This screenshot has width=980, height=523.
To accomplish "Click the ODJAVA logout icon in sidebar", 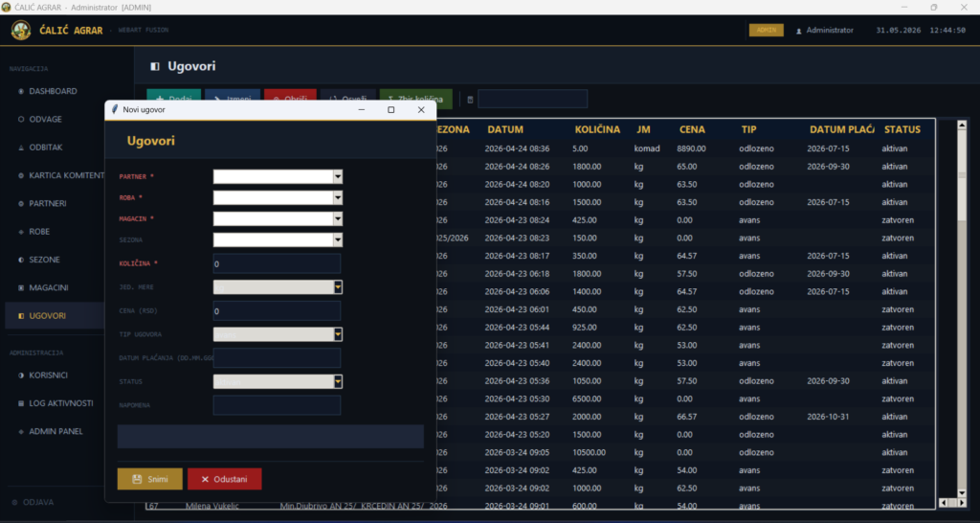I will click(x=14, y=502).
